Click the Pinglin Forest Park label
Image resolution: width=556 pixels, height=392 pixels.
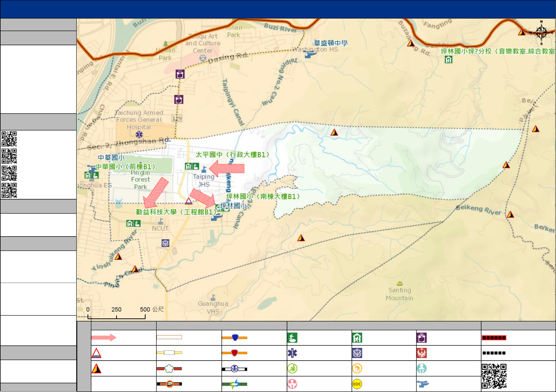(140, 180)
